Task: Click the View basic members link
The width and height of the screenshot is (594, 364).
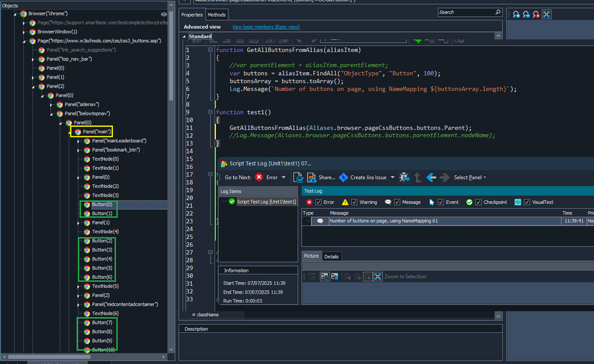Action: (x=265, y=27)
